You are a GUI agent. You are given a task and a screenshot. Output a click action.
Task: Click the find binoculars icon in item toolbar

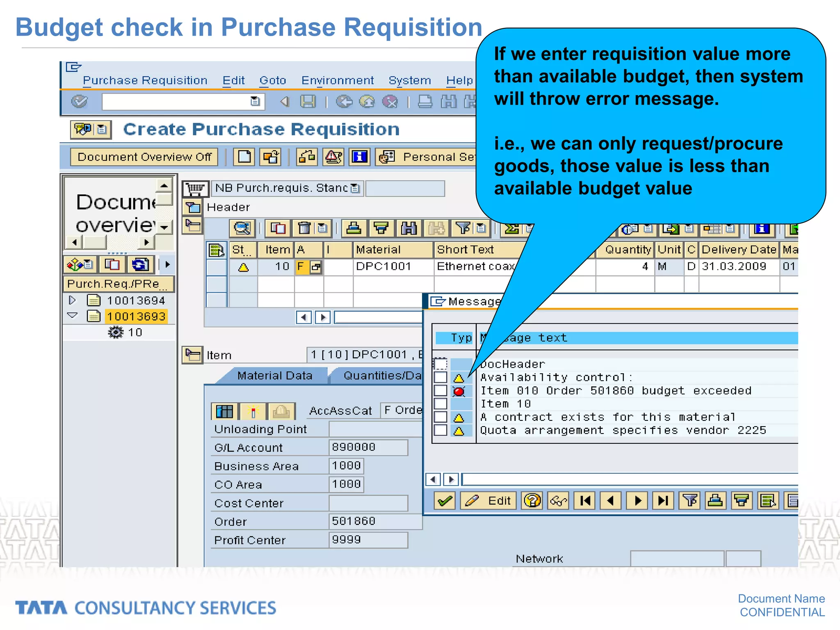pyautogui.click(x=409, y=228)
